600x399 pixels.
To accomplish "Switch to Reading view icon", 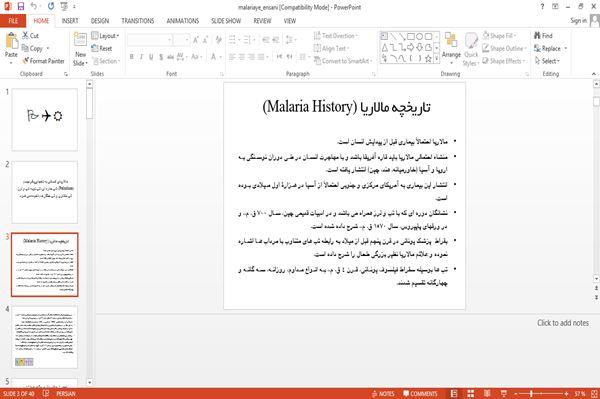I will tap(487, 394).
